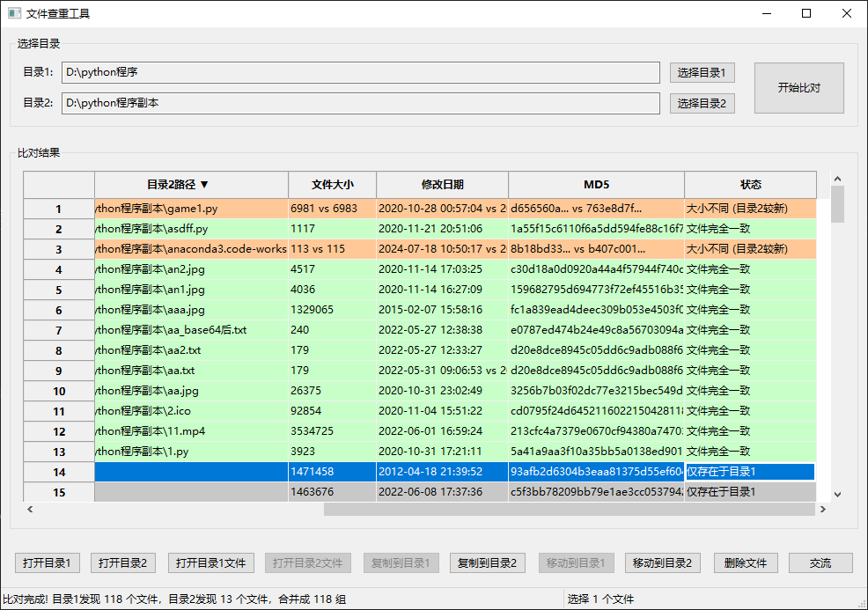Sort results by MD5 column

(x=596, y=185)
